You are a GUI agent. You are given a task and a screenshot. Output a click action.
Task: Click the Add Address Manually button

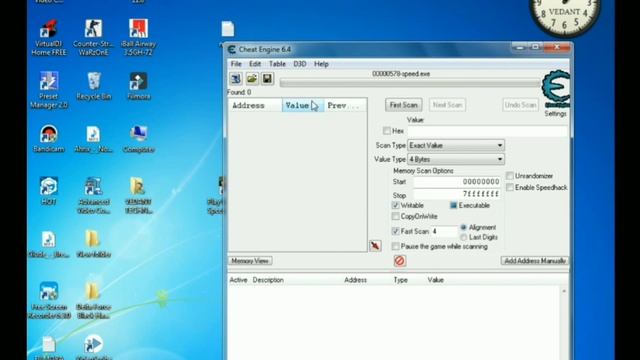click(535, 261)
